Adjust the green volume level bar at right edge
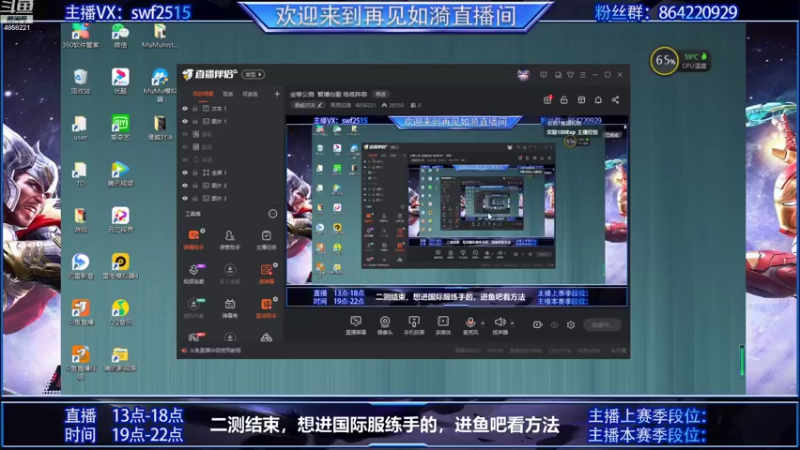The width and height of the screenshot is (800, 450). pyautogui.click(x=742, y=360)
